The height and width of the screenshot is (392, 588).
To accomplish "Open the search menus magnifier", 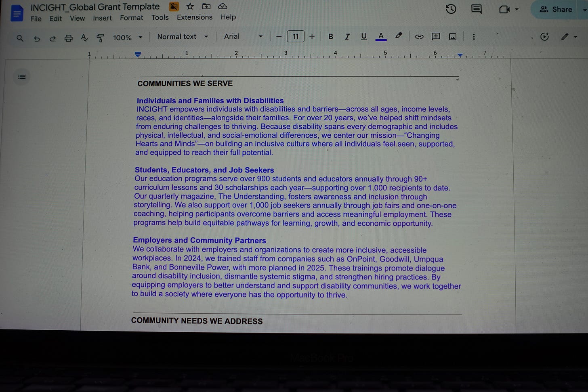I will click(x=20, y=38).
